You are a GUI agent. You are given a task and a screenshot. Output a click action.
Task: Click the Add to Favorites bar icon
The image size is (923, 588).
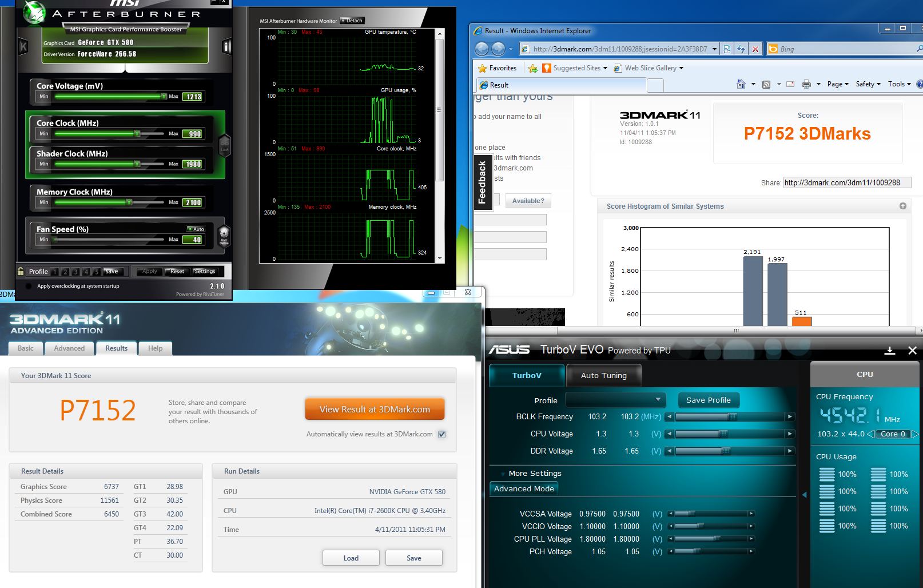[533, 68]
